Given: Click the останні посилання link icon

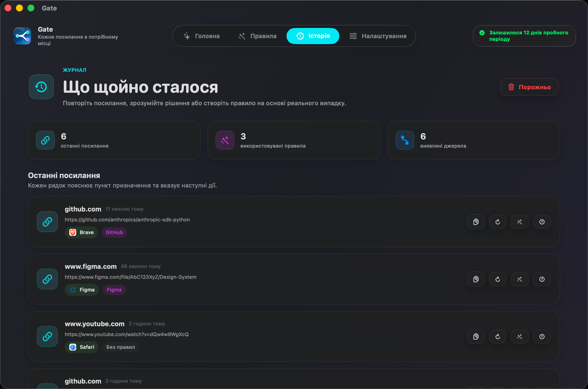Looking at the screenshot, I should pos(45,140).
